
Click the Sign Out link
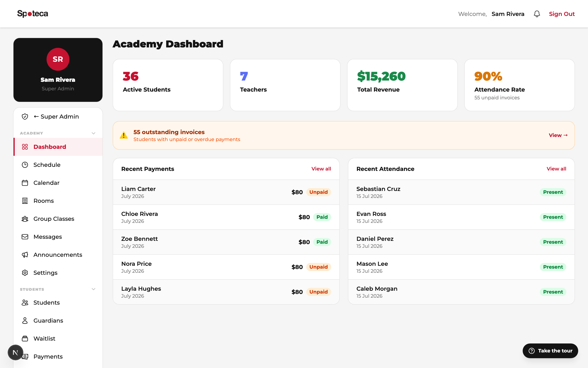(562, 14)
